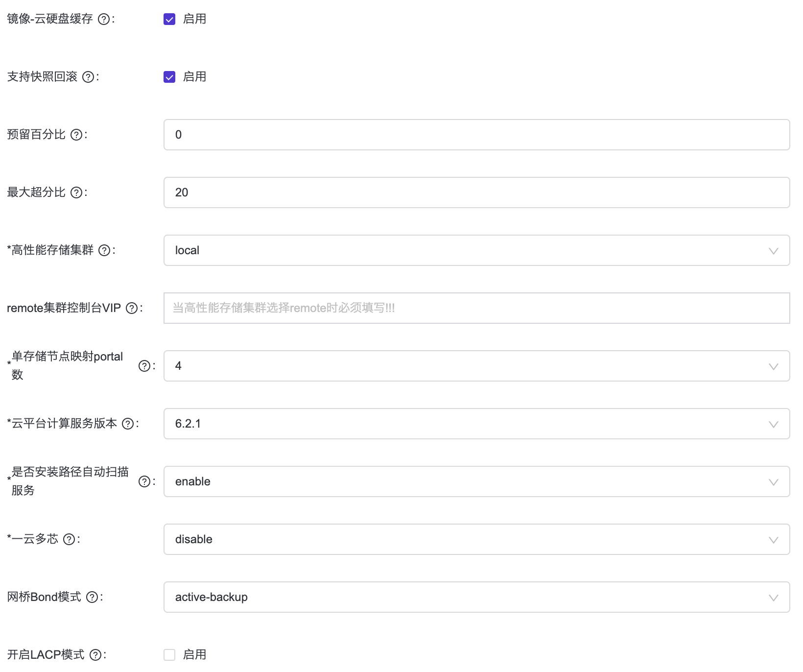Click help icon next to 最大超分比

[76, 192]
